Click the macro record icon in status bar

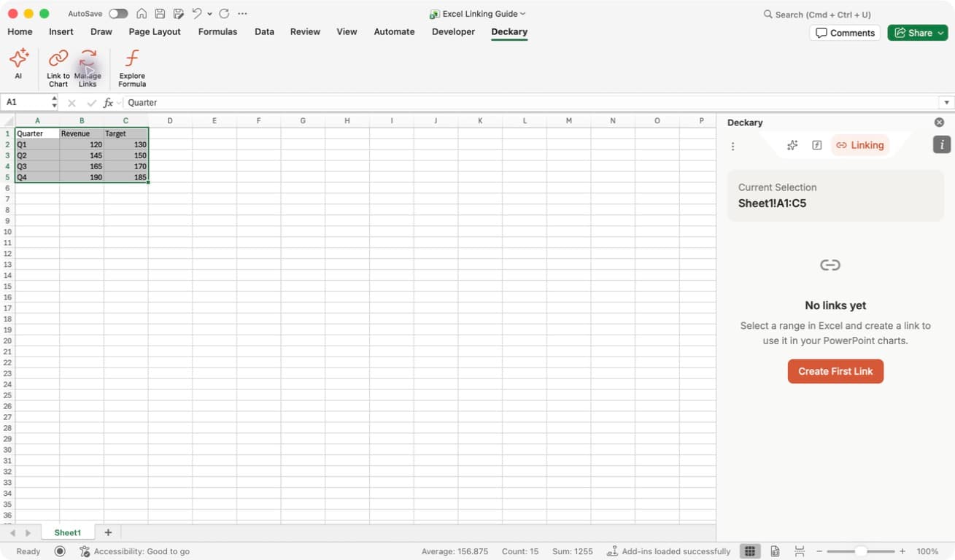(x=60, y=551)
